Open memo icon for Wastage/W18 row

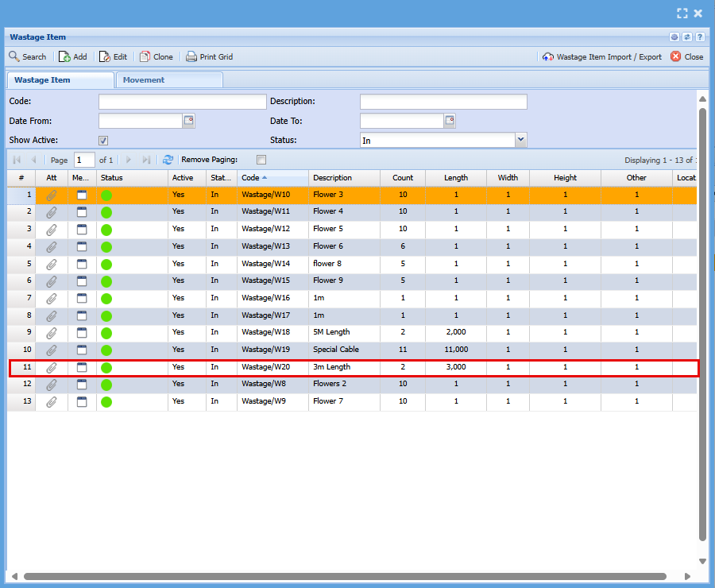click(x=82, y=332)
